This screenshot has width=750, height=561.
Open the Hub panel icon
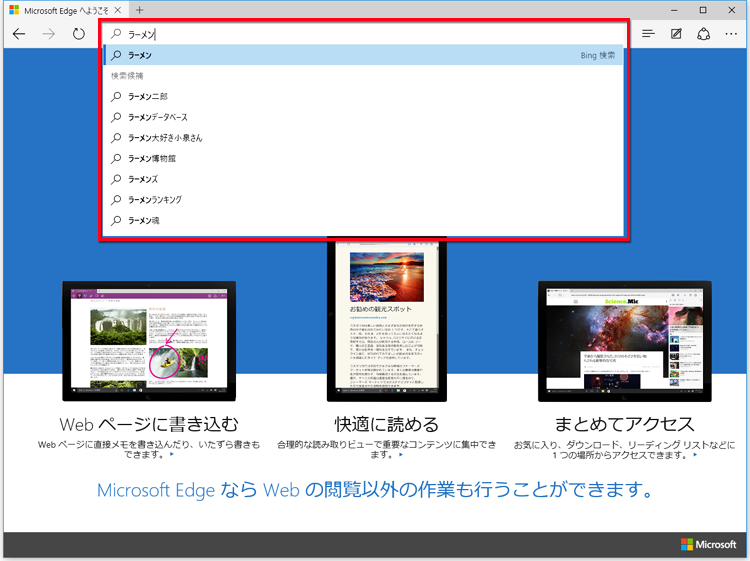coord(648,34)
